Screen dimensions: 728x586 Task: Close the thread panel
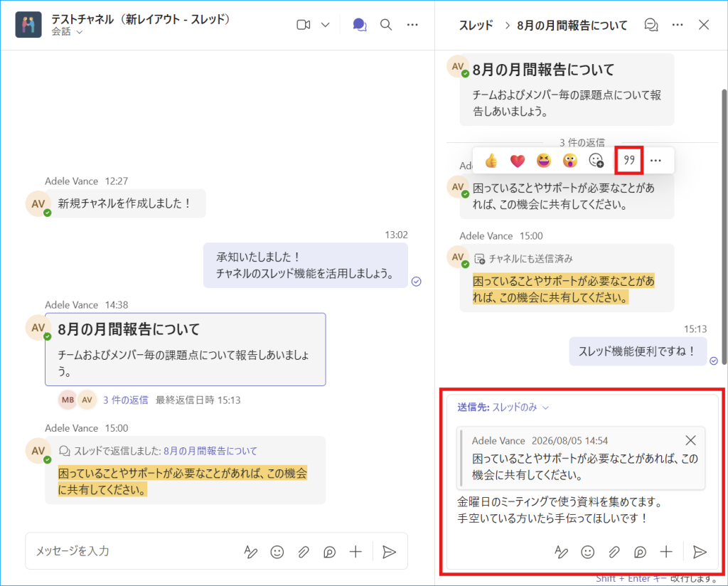[x=704, y=25]
